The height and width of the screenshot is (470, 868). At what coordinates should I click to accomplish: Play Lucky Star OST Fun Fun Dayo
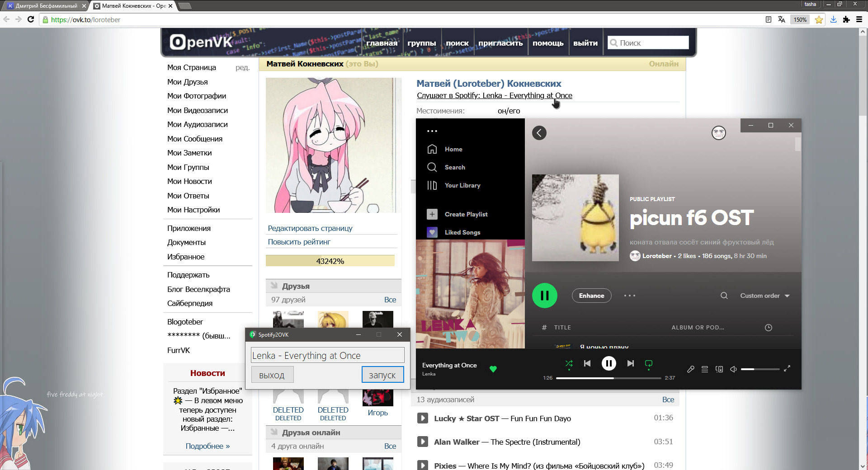(x=422, y=418)
